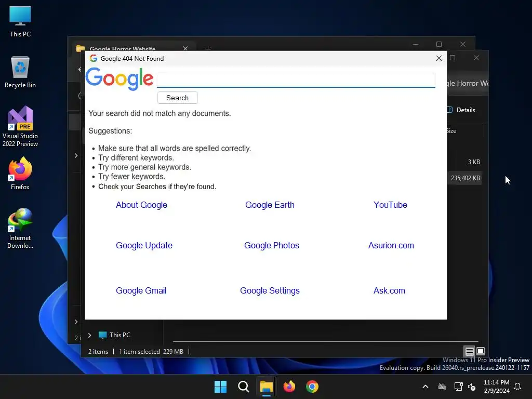The width and height of the screenshot is (532, 399).
Task: Open Internet Download Manager desktop shortcut
Action: (x=20, y=229)
